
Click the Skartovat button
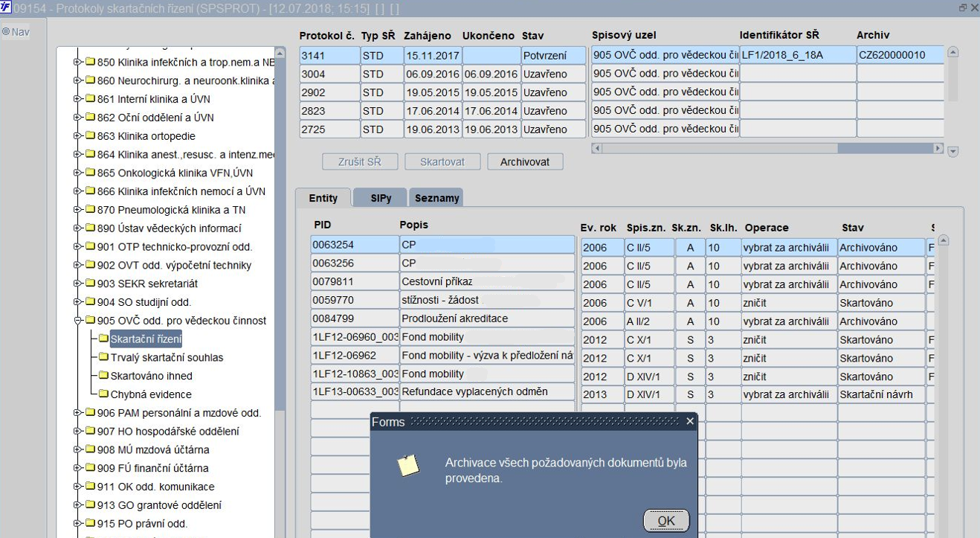(442, 161)
